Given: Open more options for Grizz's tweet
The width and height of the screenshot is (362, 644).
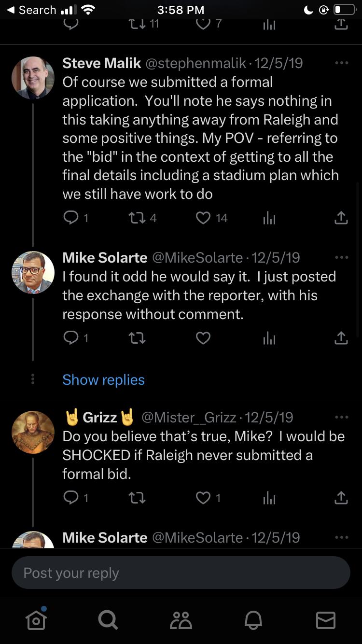Looking at the screenshot, I should coord(341,417).
